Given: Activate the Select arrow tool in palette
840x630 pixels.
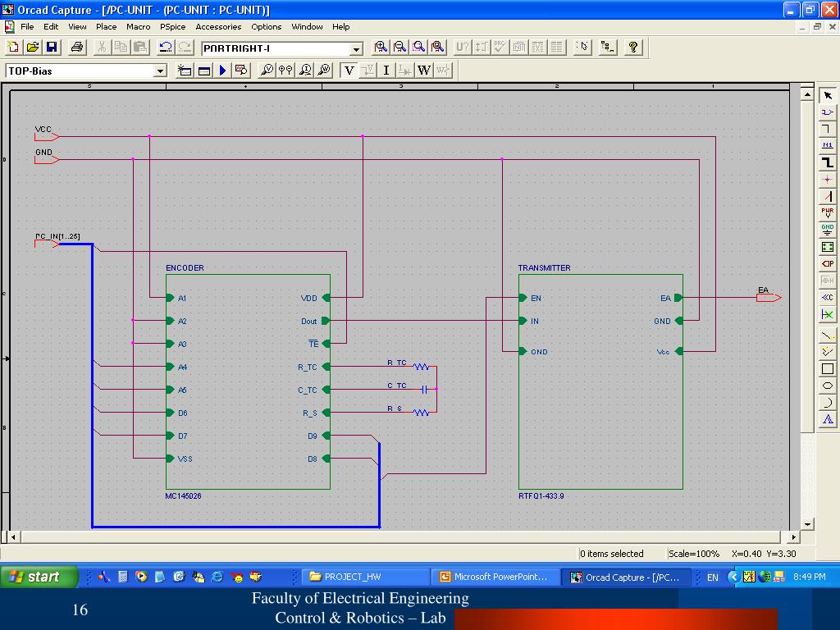Looking at the screenshot, I should [x=828, y=95].
